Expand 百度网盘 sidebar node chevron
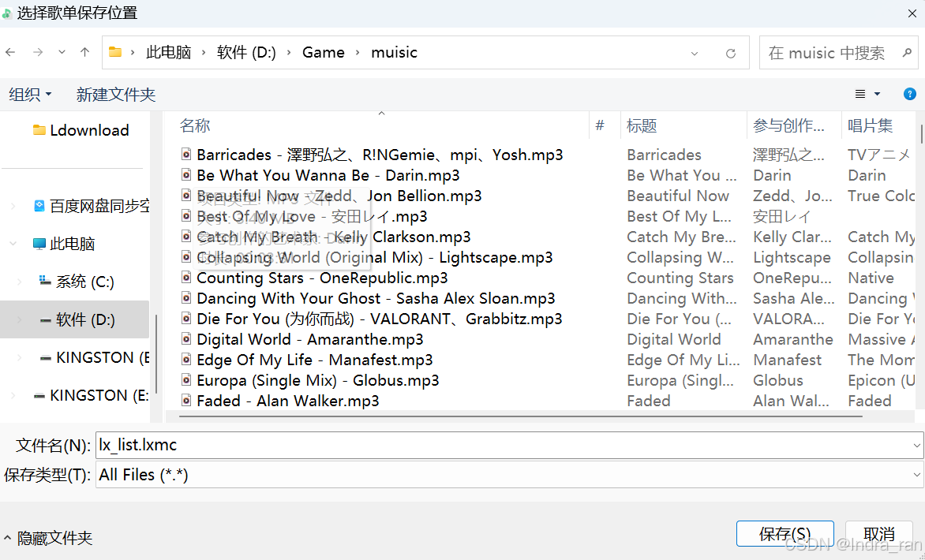Viewport: 925px width, 560px height. (13, 206)
